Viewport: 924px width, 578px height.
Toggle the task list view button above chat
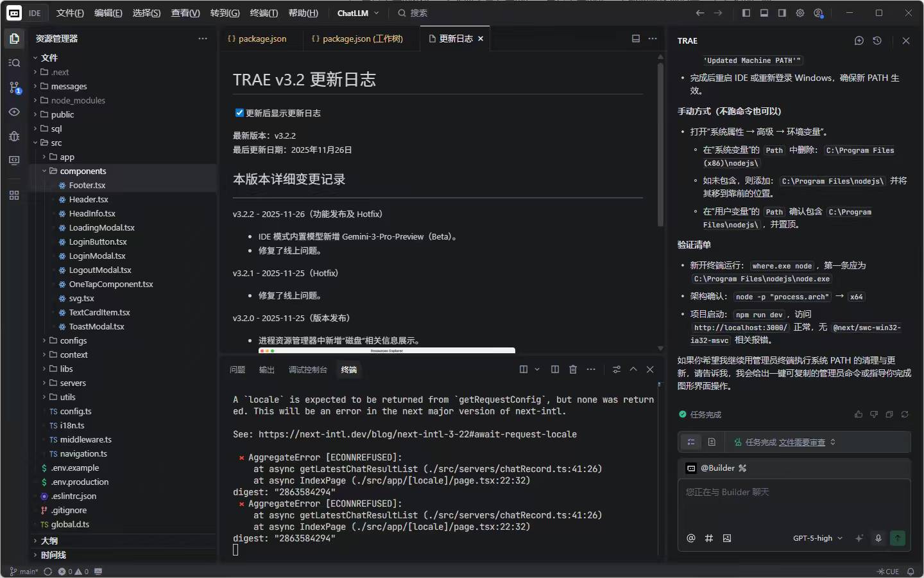coord(691,442)
